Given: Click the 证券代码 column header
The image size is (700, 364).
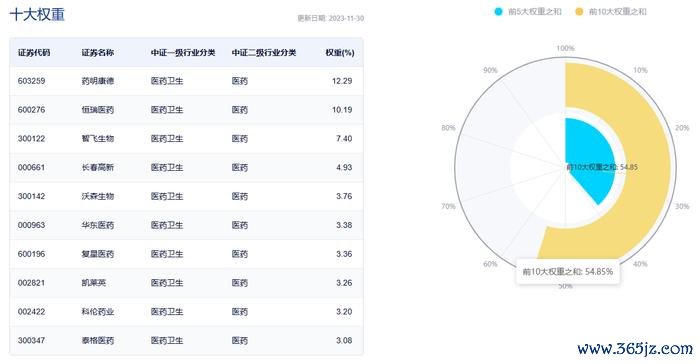Looking at the screenshot, I should (x=34, y=53).
